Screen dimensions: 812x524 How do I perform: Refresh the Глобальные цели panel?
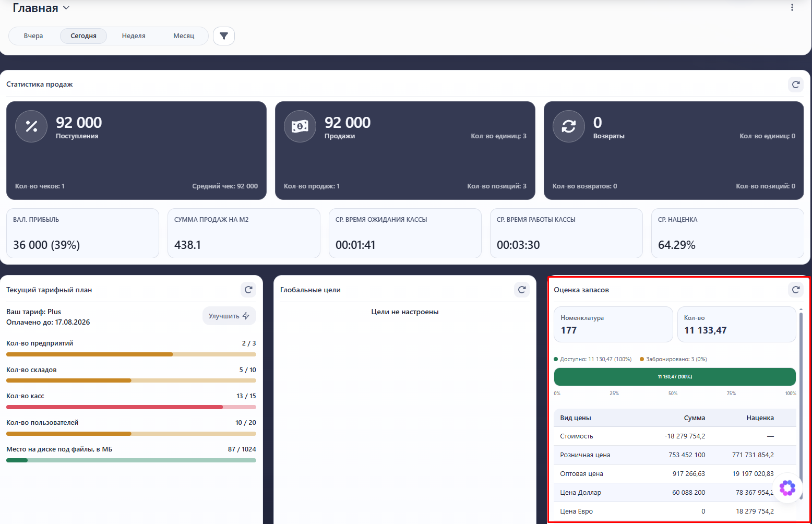point(522,290)
